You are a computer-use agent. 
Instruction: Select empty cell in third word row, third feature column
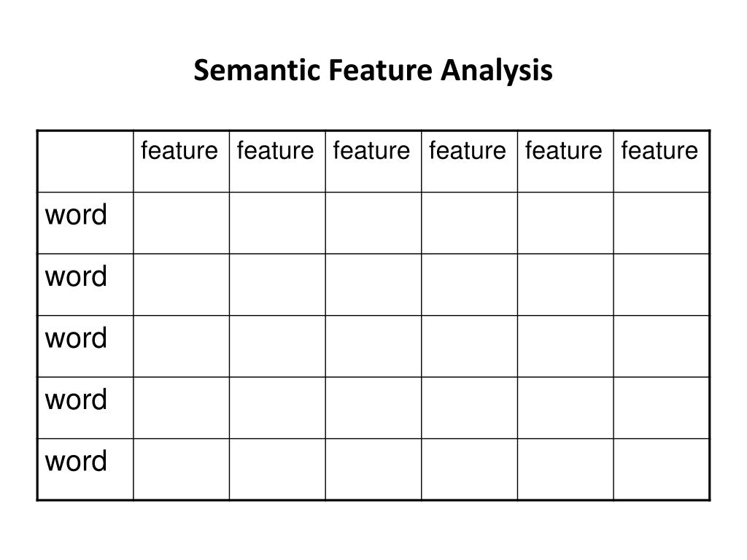point(373,346)
